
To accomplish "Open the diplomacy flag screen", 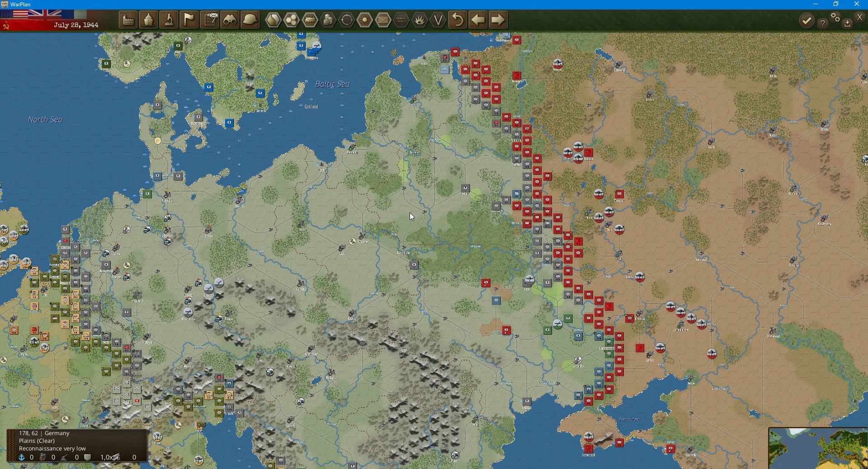I will [189, 20].
